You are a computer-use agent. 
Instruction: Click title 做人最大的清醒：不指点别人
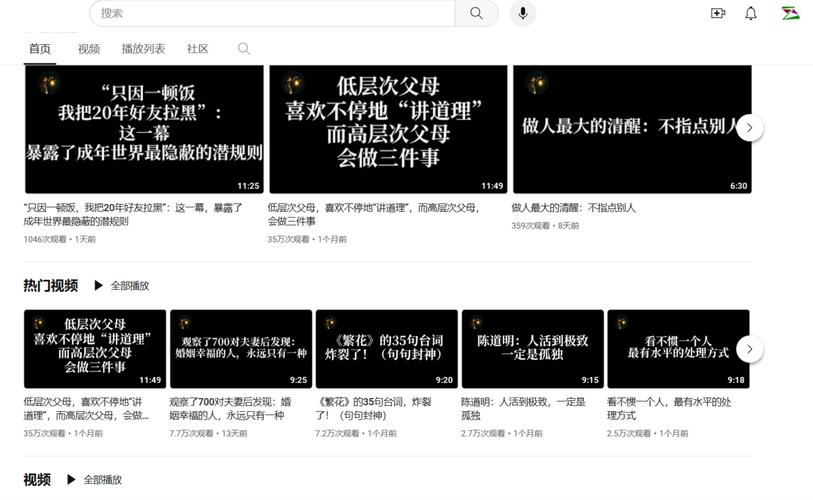pos(573,208)
